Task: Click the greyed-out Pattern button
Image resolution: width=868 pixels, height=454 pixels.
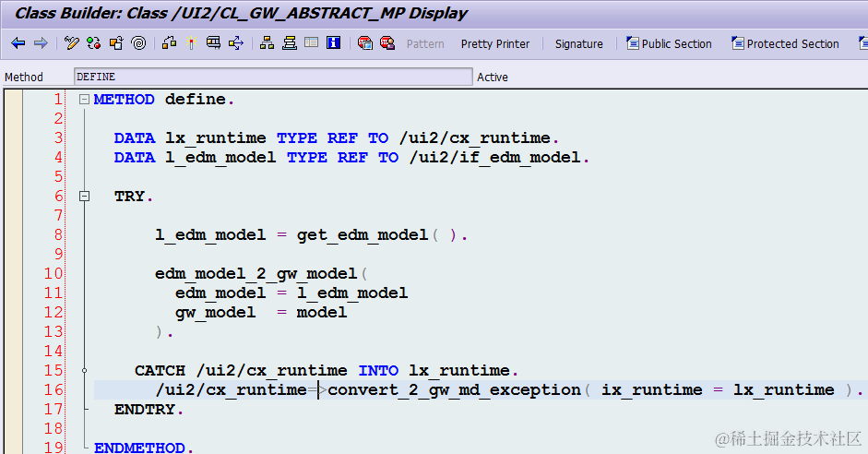Action: (425, 43)
